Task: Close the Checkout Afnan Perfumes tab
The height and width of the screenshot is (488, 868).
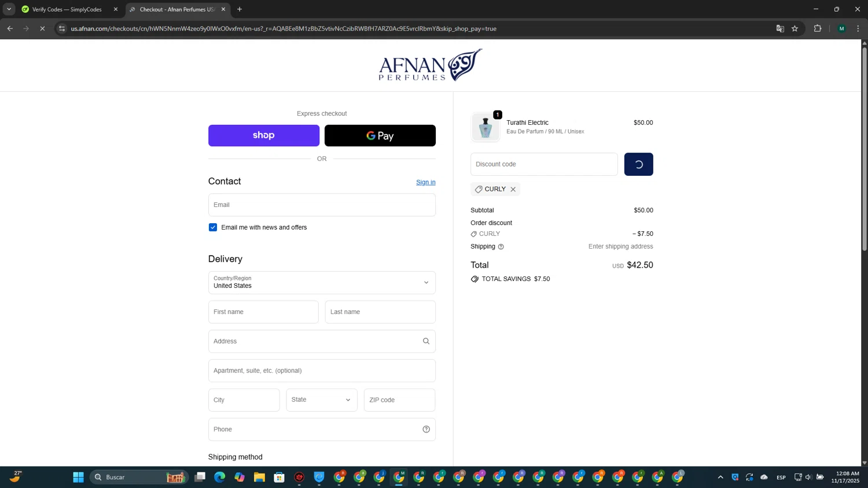Action: (x=223, y=9)
